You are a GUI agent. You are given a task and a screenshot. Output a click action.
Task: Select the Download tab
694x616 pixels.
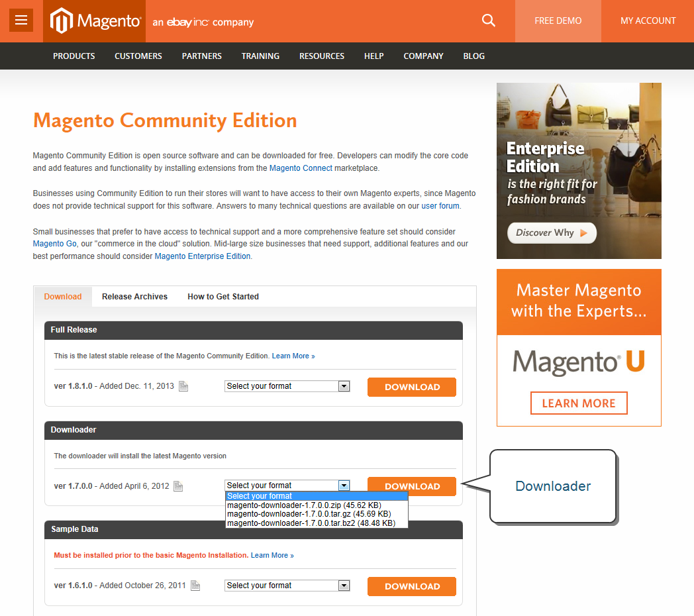[63, 297]
